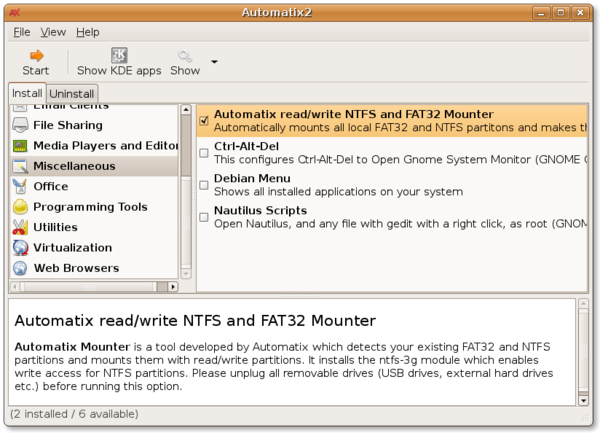The width and height of the screenshot is (600, 433).
Task: Click the Utilities scissors icon
Action: pyautogui.click(x=20, y=227)
